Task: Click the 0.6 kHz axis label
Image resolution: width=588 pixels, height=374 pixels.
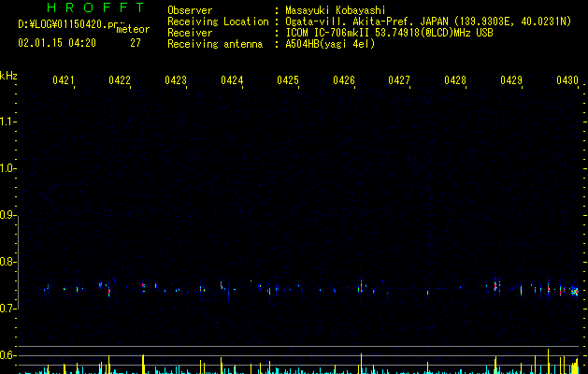Action: tap(7, 355)
